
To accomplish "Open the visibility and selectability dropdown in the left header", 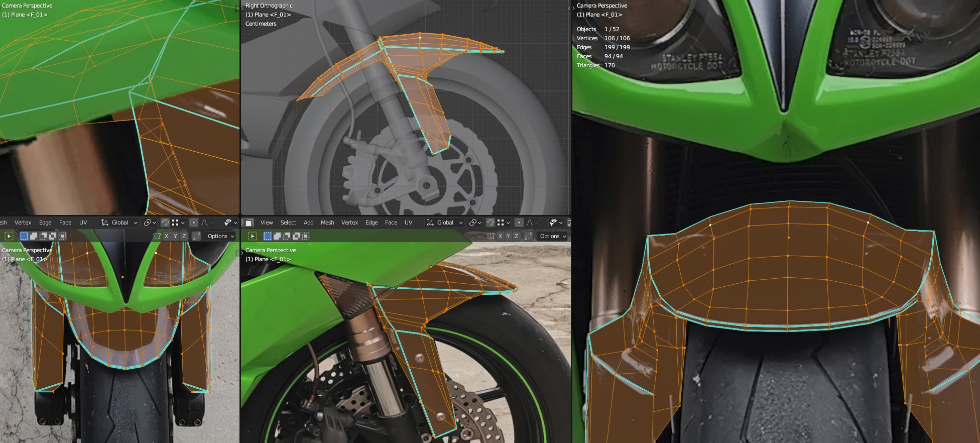I will click(231, 223).
